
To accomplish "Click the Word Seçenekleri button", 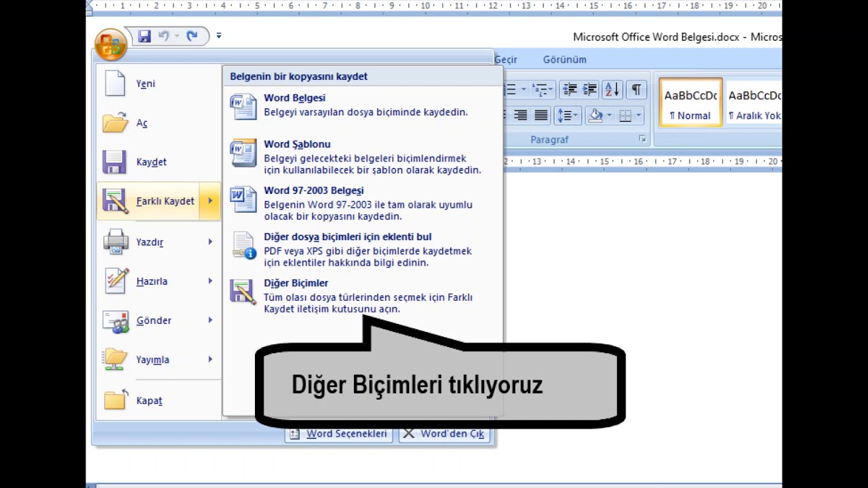I will pyautogui.click(x=339, y=434).
